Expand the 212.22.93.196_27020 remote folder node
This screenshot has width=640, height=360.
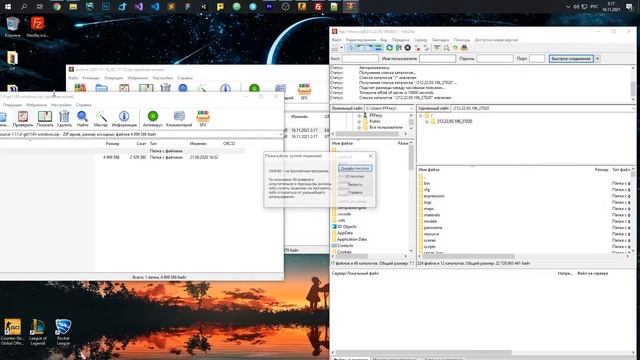click(x=427, y=122)
